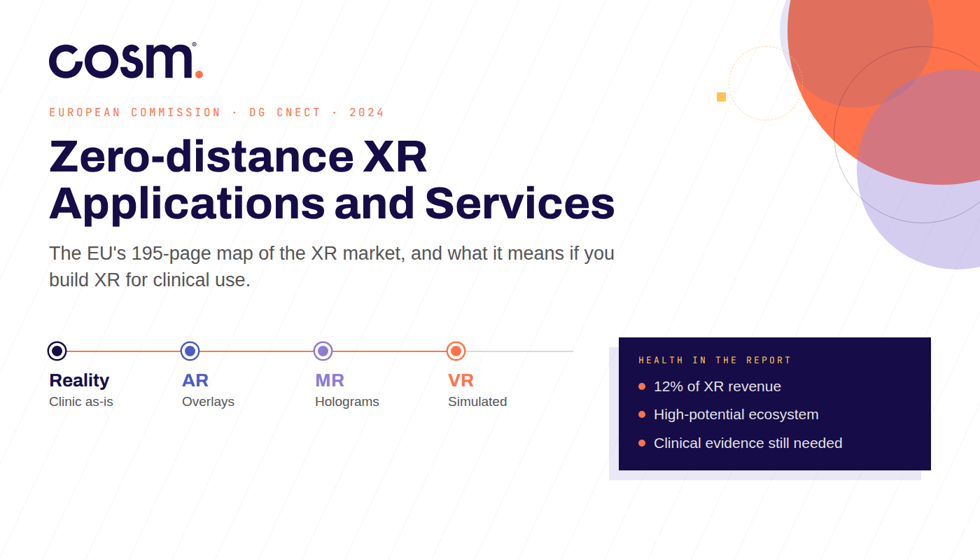
Task: Select the Reality timeline marker
Action: pos(57,351)
